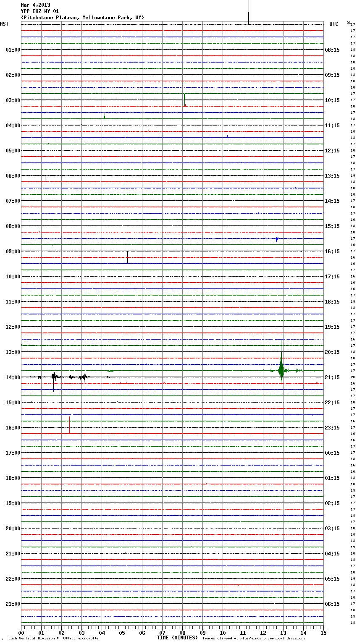357x644 pixels.
Task: Click the 15 minute tick on the bottom axis
Action: coord(323,633)
